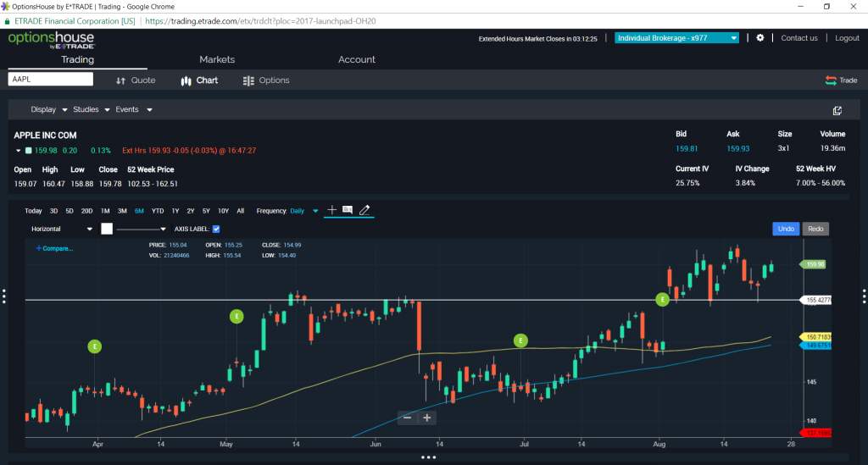
Task: Click the AAPL symbol input field
Action: click(x=50, y=79)
